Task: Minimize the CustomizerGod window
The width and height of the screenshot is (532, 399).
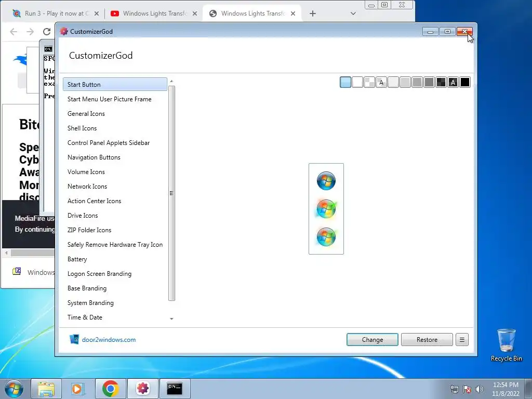Action: 430,32
